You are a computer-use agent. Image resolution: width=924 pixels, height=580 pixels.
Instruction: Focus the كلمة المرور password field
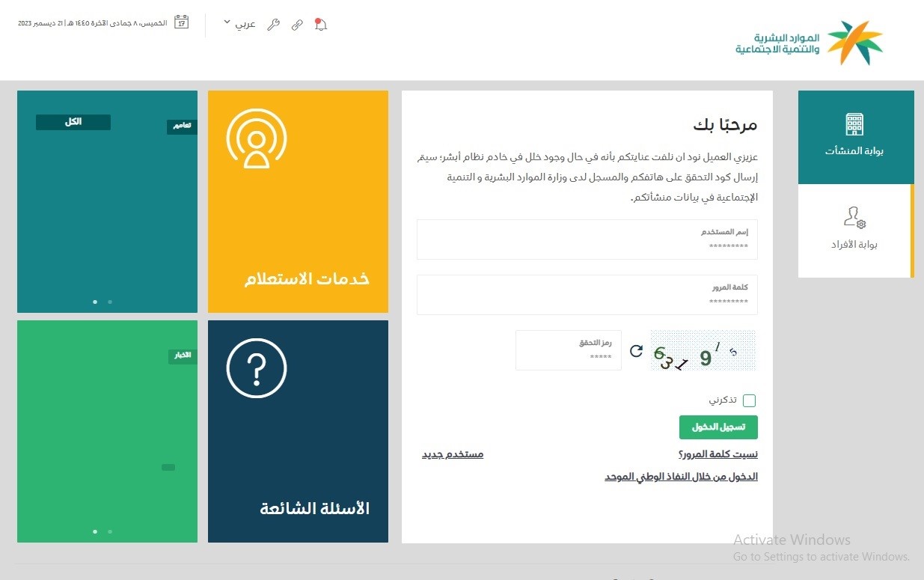point(587,295)
